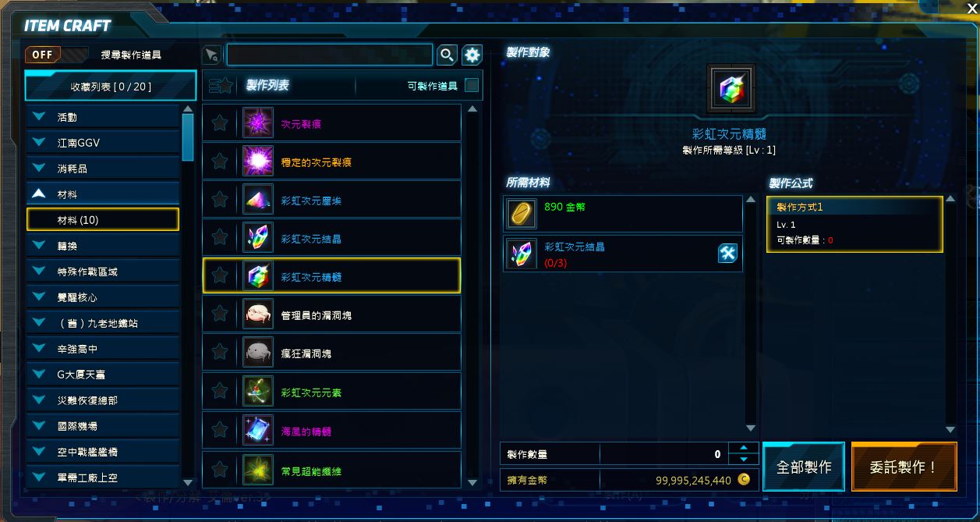Select the 海風的精髓 item icon
The width and height of the screenshot is (980, 522).
pos(257,431)
